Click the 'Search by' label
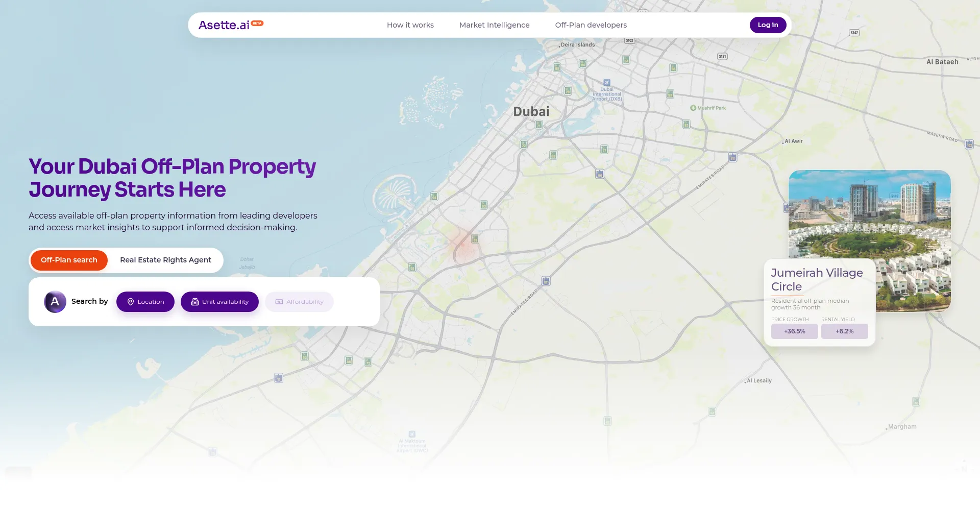980x507 pixels. coord(90,301)
